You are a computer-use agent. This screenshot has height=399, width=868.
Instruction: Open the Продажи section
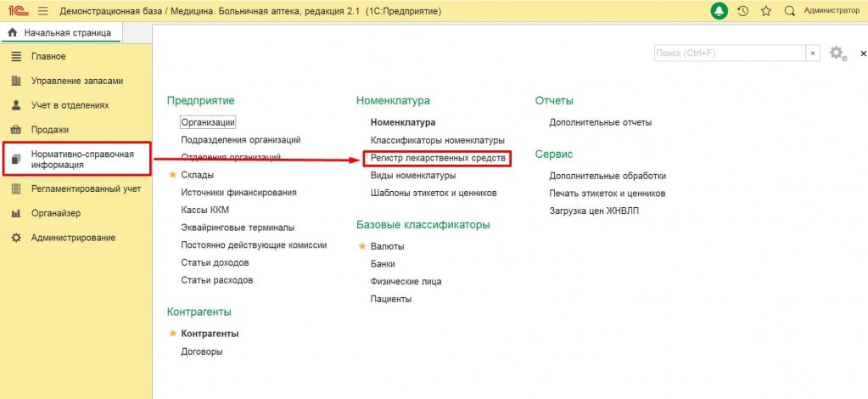(50, 130)
